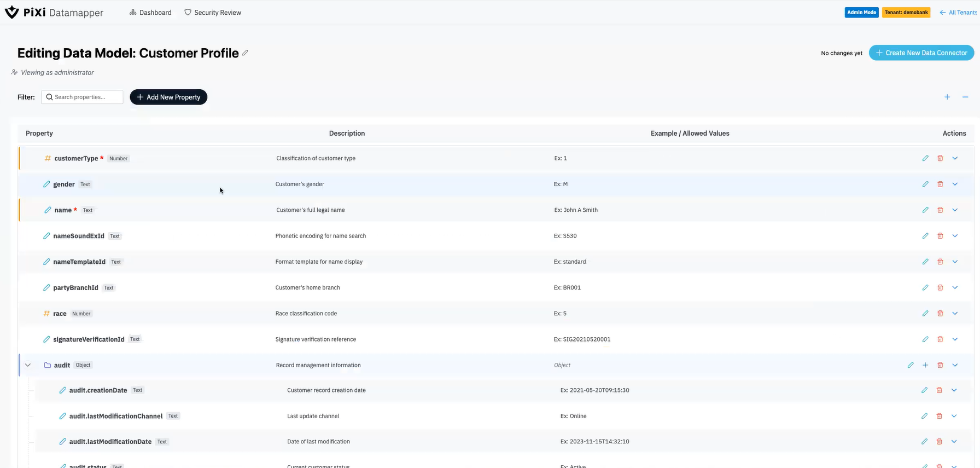
Task: Click the edit pencil next to model title
Action: [x=246, y=53]
